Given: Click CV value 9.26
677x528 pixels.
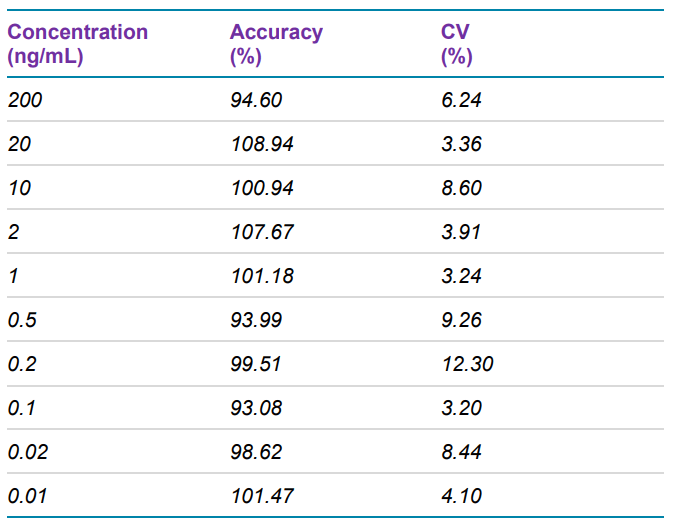Looking at the screenshot, I should click(x=461, y=320).
